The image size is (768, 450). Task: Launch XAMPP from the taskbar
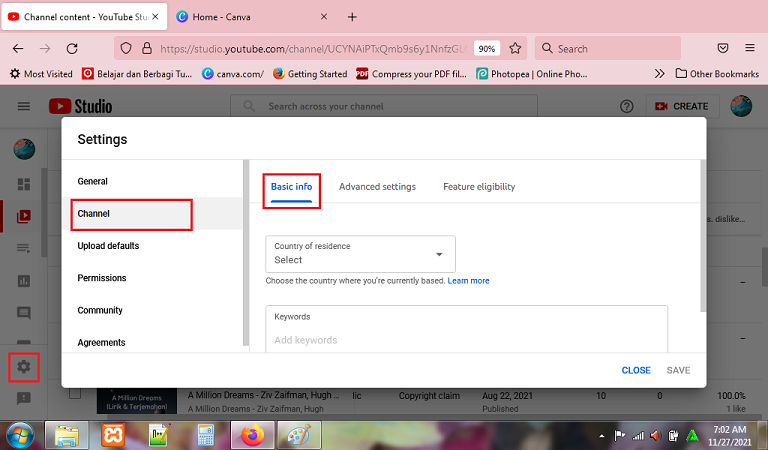[113, 435]
